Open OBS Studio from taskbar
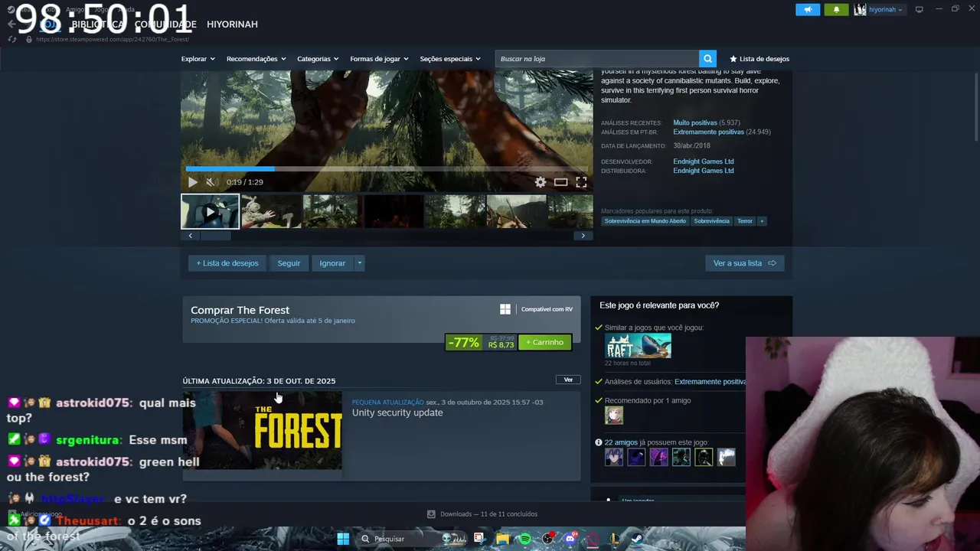The image size is (980, 551). pos(547,539)
